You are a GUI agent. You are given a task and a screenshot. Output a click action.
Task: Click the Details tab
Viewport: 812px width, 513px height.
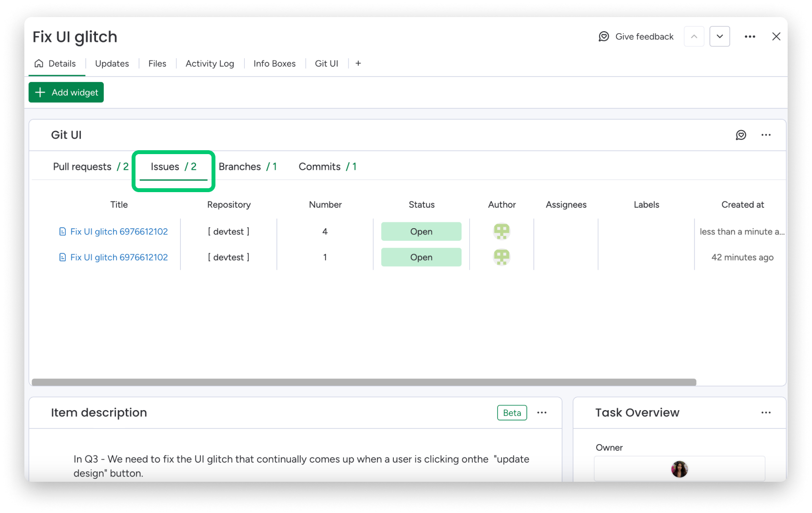tap(57, 63)
